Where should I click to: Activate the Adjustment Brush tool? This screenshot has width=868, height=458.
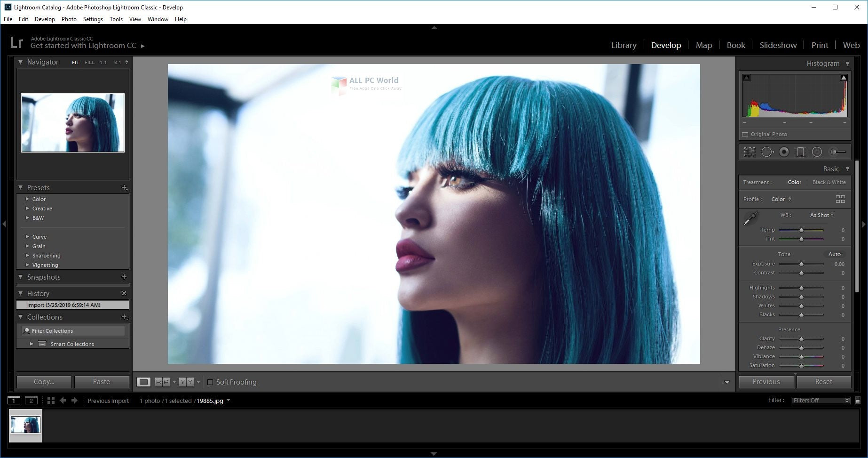coord(838,152)
